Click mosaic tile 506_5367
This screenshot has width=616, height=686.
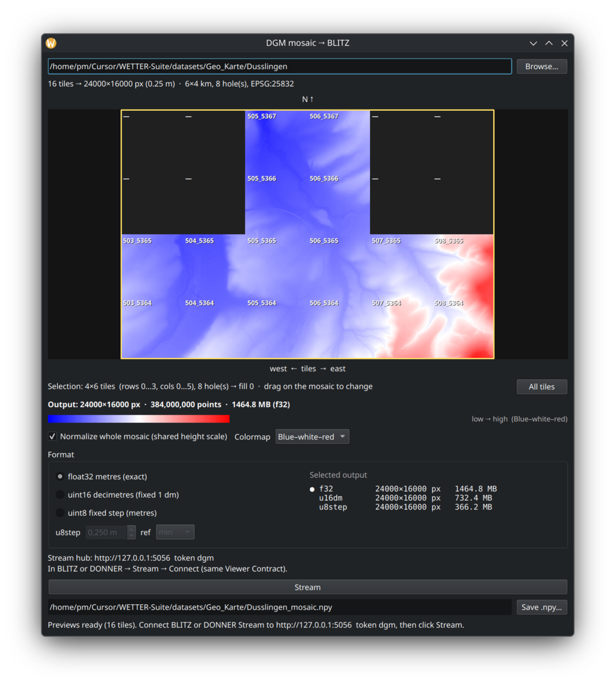(x=339, y=141)
